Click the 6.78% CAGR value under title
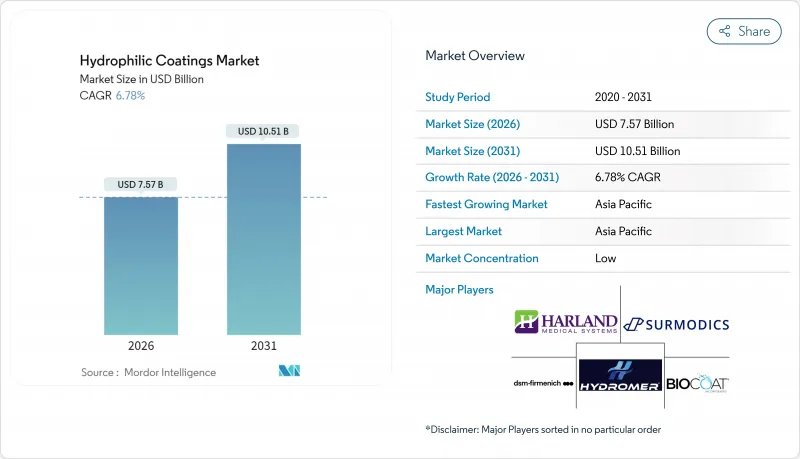 click(x=130, y=95)
